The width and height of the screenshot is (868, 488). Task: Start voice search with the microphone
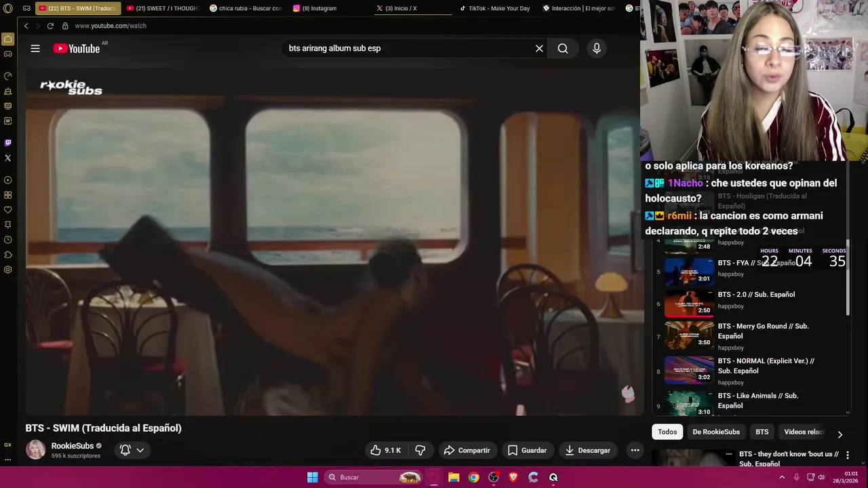[597, 48]
